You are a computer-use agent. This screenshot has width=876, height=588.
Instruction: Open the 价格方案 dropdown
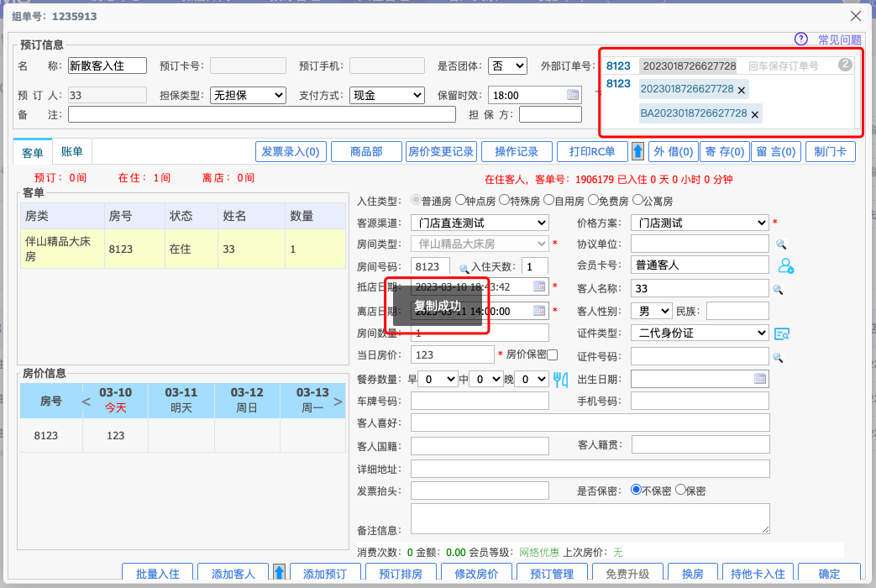click(x=700, y=223)
